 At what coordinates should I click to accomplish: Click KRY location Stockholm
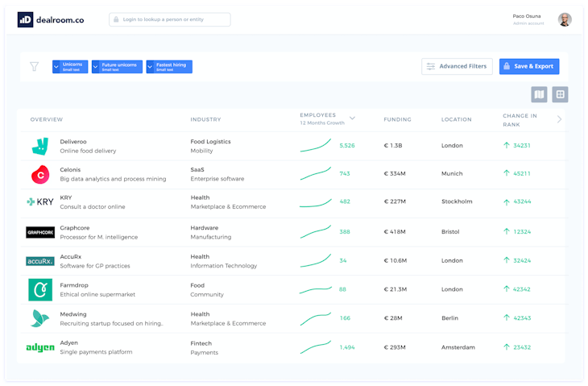(457, 201)
